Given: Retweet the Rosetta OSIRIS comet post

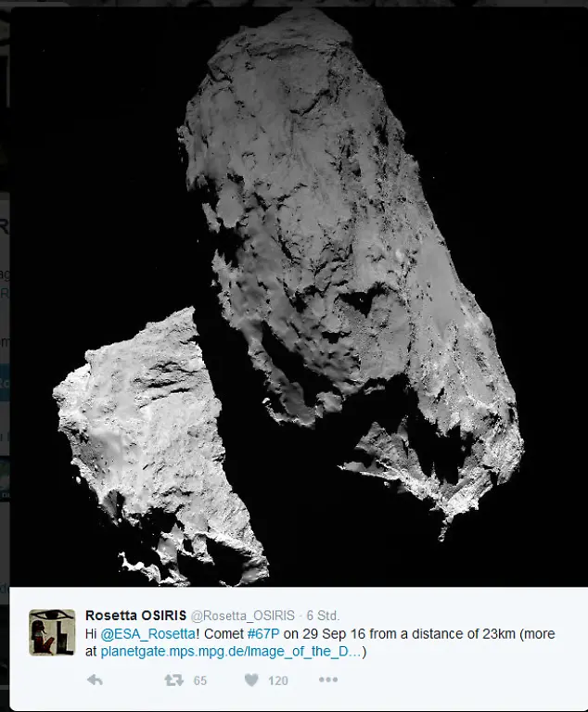Looking at the screenshot, I should [x=173, y=680].
